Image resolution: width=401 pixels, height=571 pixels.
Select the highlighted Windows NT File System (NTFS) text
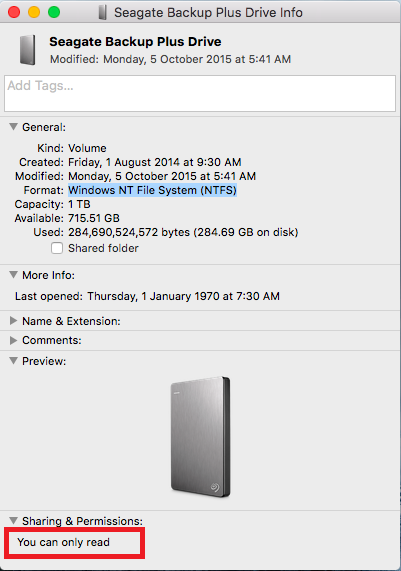(153, 190)
